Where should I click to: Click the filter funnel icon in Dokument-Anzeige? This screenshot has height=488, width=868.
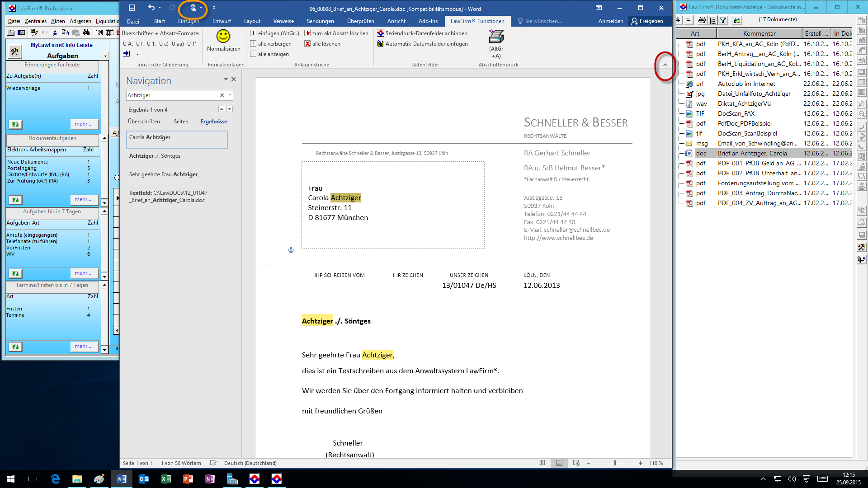pos(723,20)
